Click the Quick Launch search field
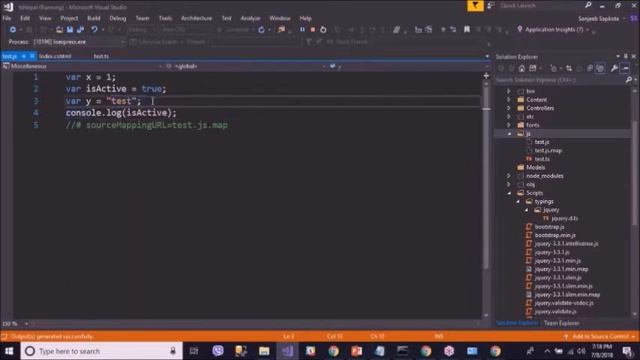 coord(541,6)
